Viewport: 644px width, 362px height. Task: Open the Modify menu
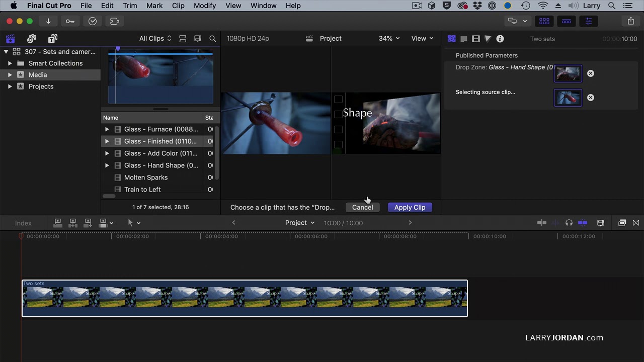[204, 6]
